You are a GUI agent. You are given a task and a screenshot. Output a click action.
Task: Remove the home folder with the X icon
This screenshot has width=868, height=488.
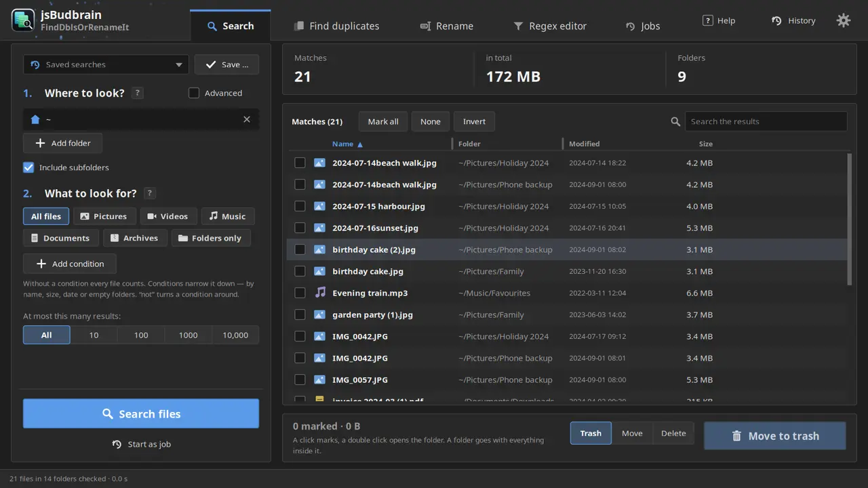(x=247, y=119)
